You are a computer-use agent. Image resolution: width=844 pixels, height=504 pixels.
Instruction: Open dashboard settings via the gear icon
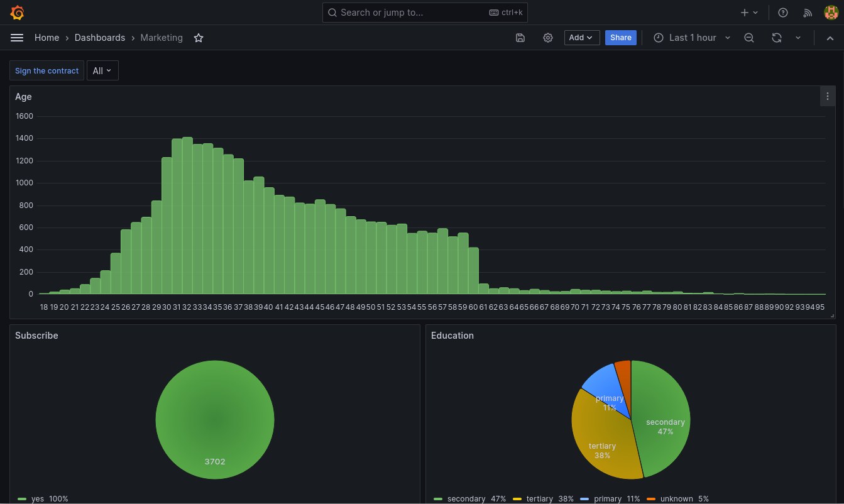pyautogui.click(x=547, y=38)
